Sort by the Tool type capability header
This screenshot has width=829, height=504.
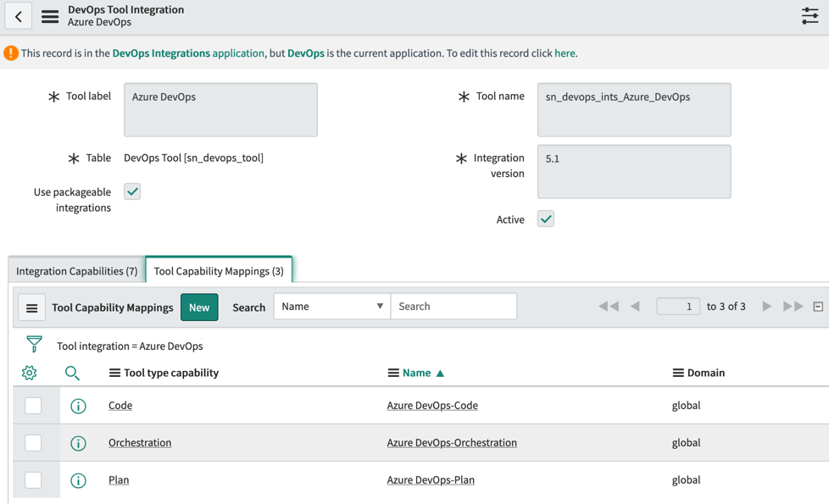tap(171, 373)
